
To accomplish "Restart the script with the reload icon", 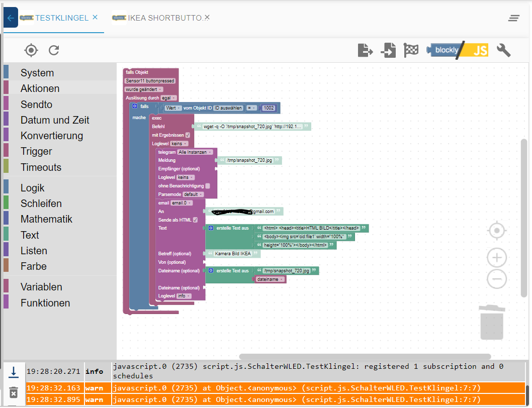I will click(54, 50).
